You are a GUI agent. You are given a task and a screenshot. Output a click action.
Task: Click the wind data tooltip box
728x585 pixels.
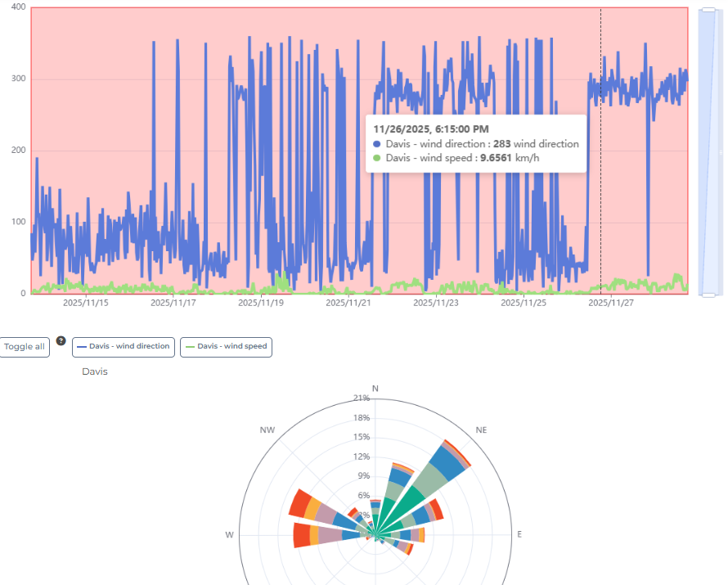(476, 143)
